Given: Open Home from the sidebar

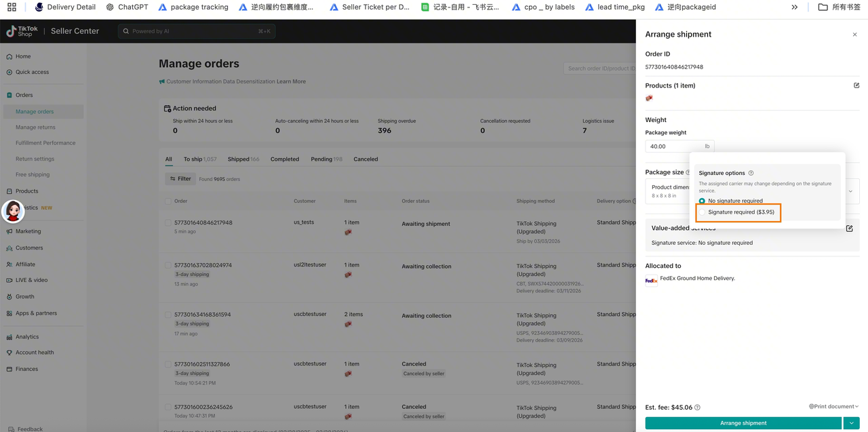Looking at the screenshot, I should pyautogui.click(x=23, y=56).
